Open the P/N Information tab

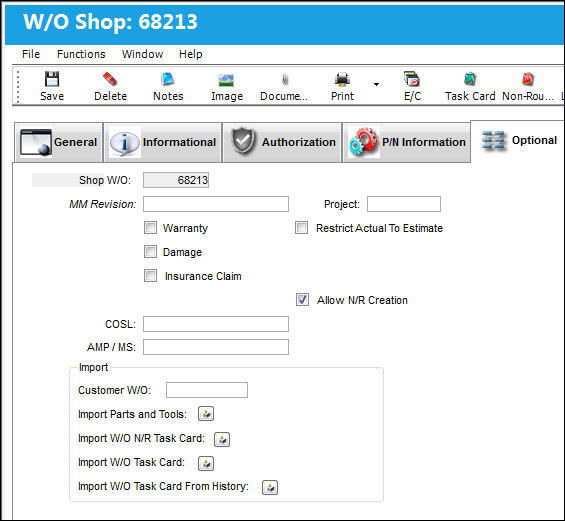(x=406, y=142)
